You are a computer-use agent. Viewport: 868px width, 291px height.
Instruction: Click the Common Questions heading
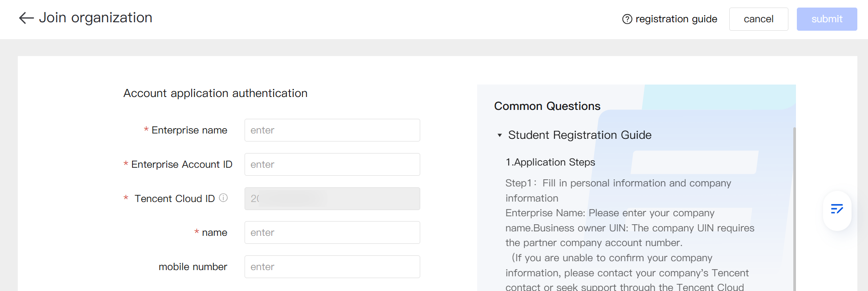(547, 106)
